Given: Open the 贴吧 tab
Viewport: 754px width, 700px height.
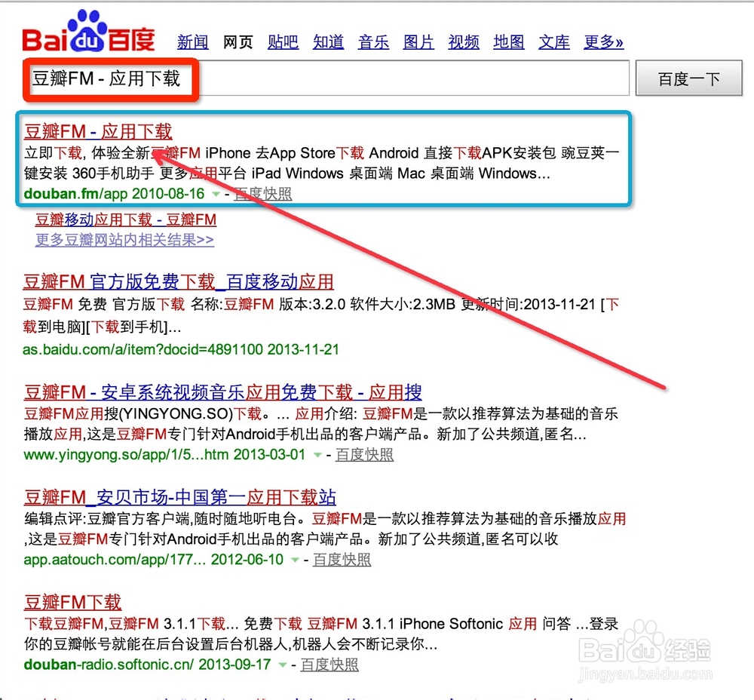Looking at the screenshot, I should coord(283,42).
